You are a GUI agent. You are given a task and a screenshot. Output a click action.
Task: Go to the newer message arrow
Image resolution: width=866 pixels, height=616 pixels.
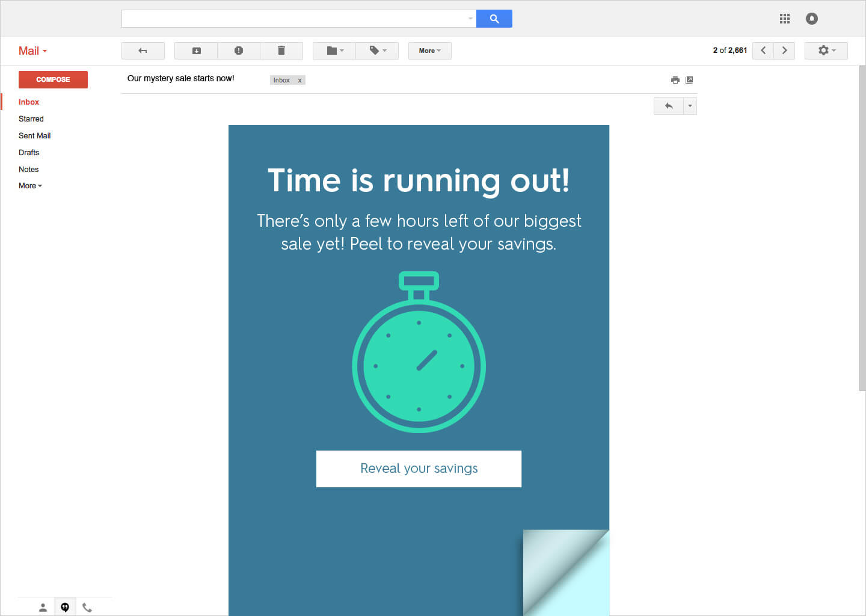(763, 51)
